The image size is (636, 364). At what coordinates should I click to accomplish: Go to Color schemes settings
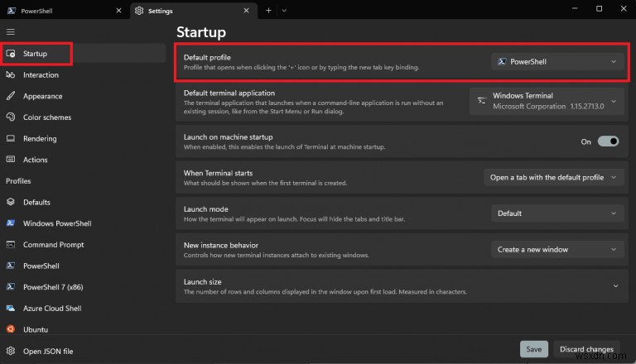tap(83, 117)
